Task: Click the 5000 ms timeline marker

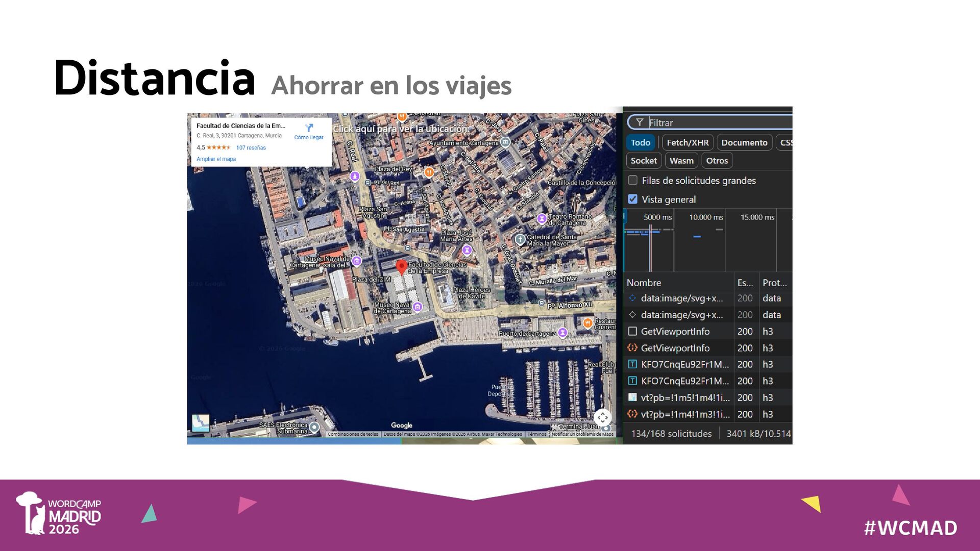Action: (657, 217)
